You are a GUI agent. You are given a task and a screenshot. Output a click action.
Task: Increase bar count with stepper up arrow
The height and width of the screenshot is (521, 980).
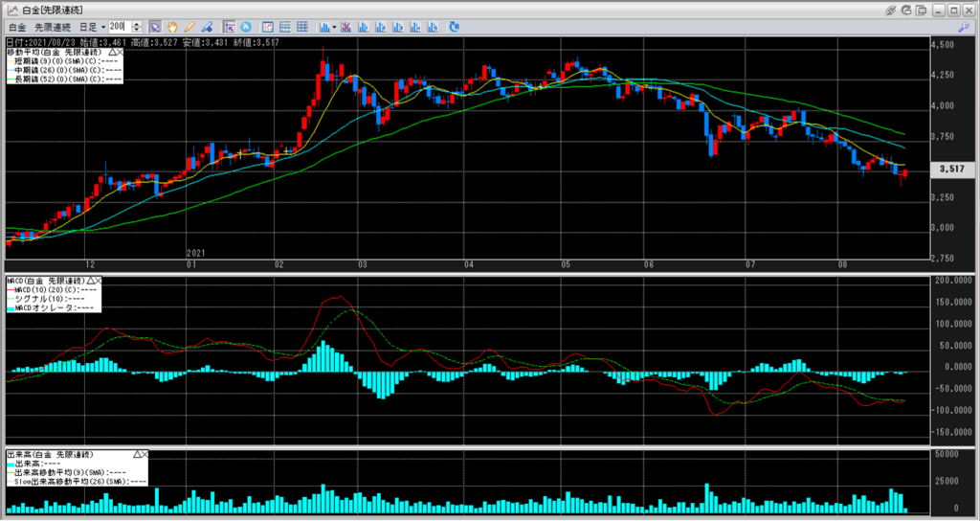138,24
